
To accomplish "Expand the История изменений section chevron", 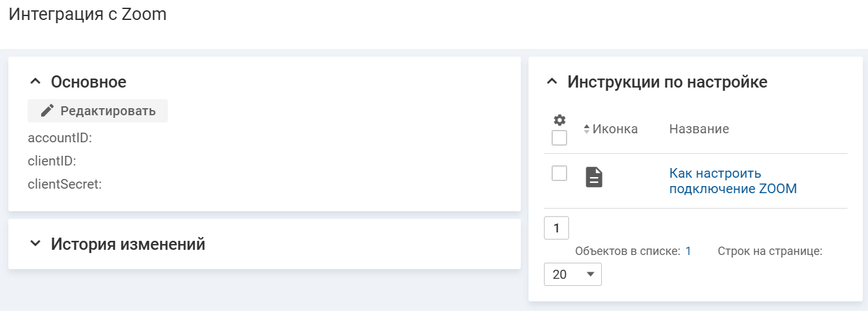I will click(x=35, y=244).
